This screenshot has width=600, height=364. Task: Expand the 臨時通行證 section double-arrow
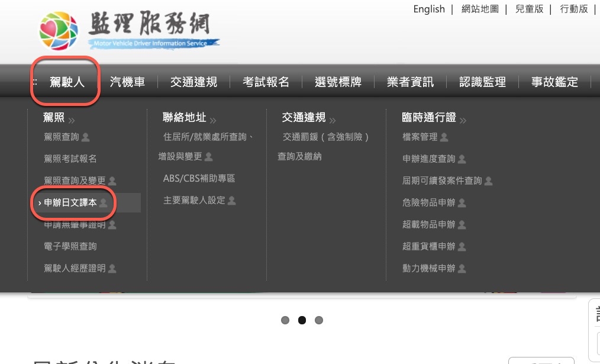pos(463,120)
